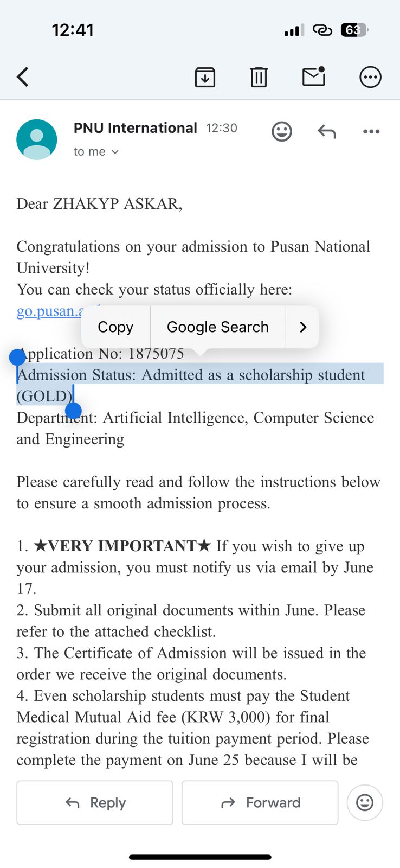Go back with the left arrow
400x868 pixels.
coord(23,77)
